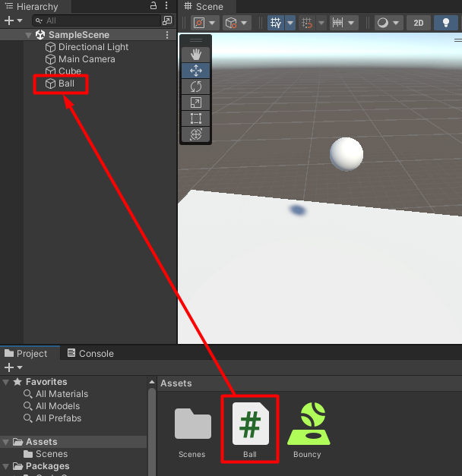462x476 pixels.
Task: Toggle scene lighting lightbulb
Action: tap(446, 23)
